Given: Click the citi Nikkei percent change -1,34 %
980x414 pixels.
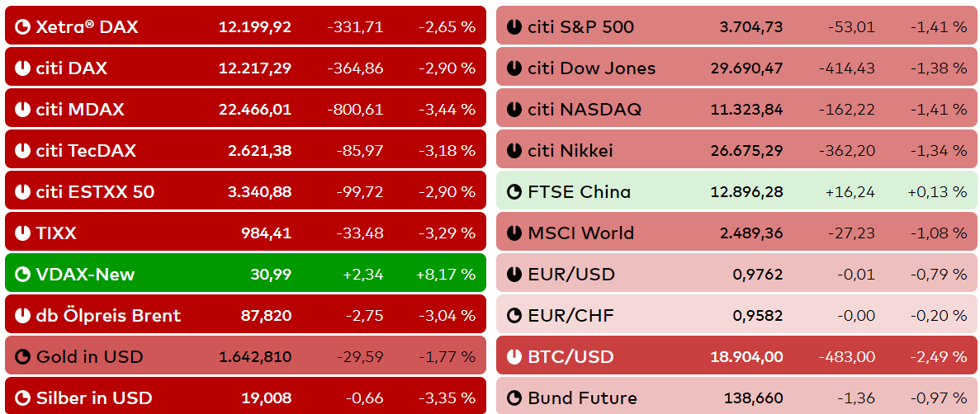Looking at the screenshot, I should pyautogui.click(x=939, y=151).
